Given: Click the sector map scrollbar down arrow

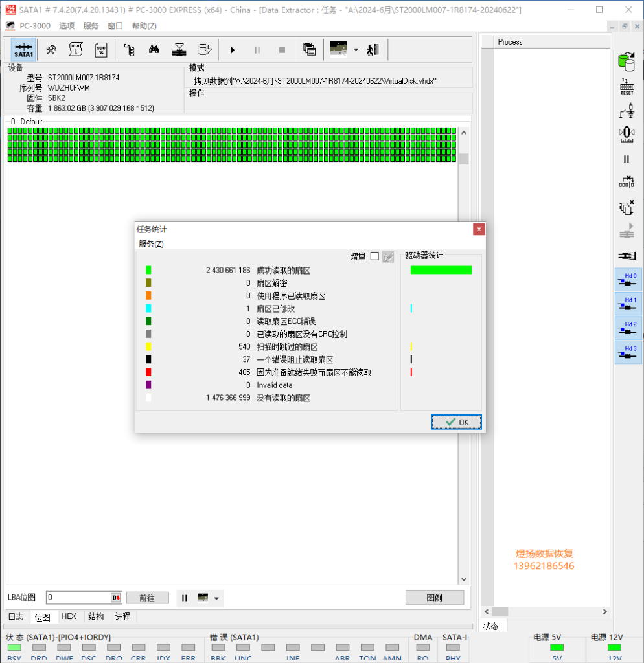Looking at the screenshot, I should (464, 579).
